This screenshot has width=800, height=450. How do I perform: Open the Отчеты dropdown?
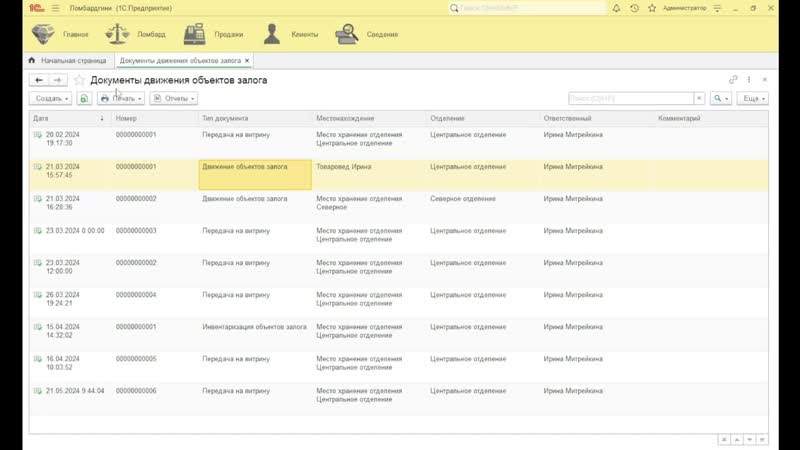click(180, 99)
